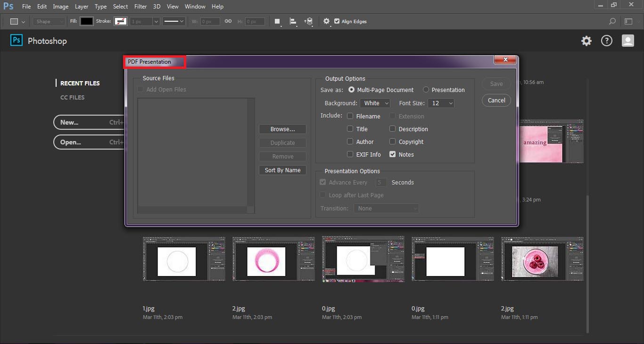644x344 pixels.
Task: Open the stroke type line style dropdown
Action: coord(173,21)
